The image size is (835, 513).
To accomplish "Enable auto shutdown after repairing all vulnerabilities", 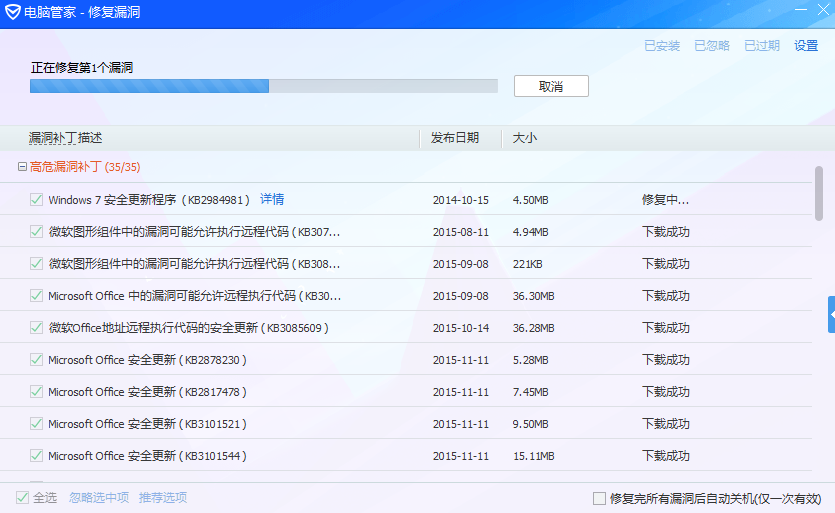I will pyautogui.click(x=599, y=498).
